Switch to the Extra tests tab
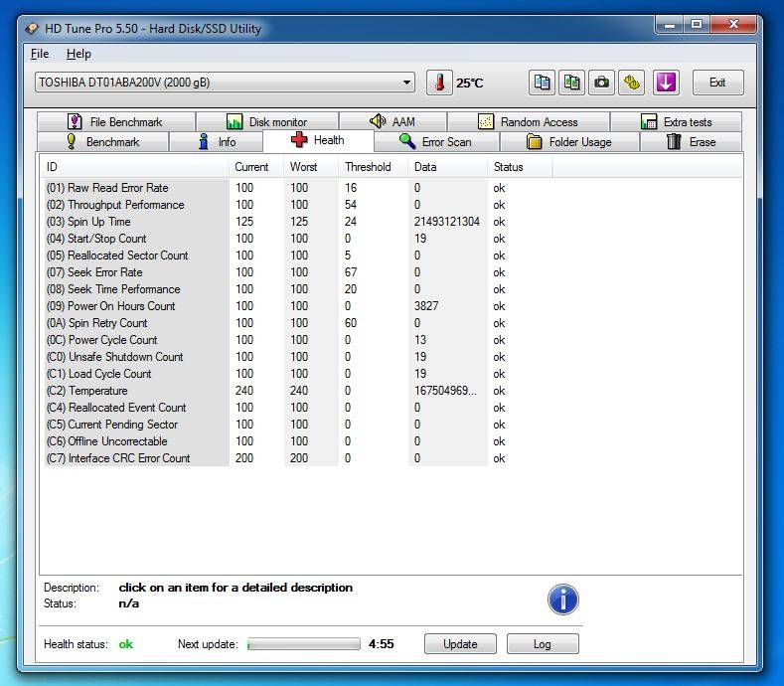This screenshot has height=686, width=784. point(676,121)
